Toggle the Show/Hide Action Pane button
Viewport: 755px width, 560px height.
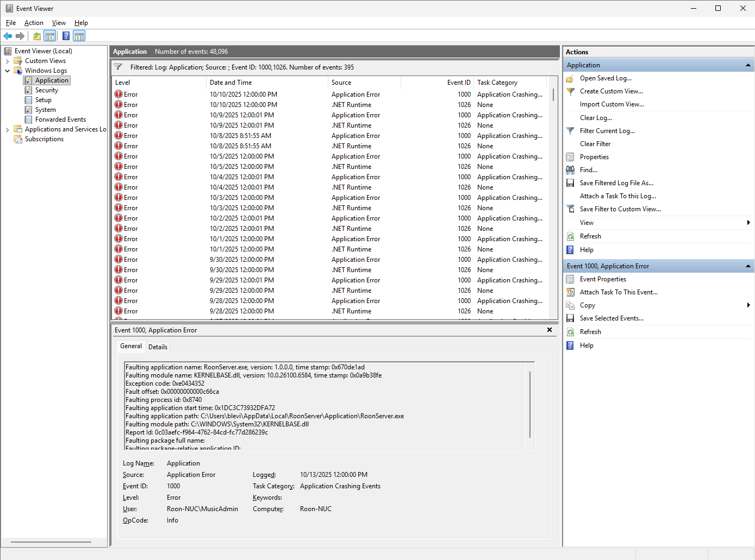[79, 36]
